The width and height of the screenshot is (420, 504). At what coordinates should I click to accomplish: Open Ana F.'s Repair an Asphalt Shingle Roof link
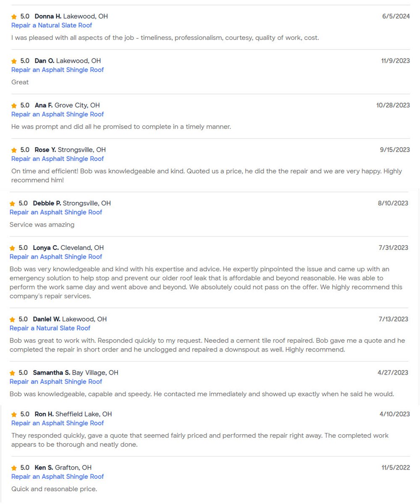coord(58,115)
